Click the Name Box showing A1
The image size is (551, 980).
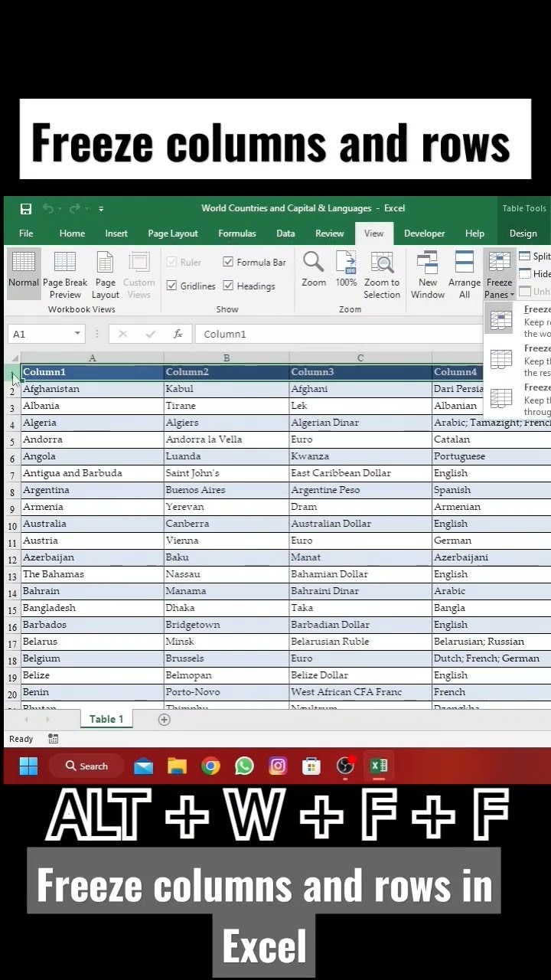click(x=40, y=334)
